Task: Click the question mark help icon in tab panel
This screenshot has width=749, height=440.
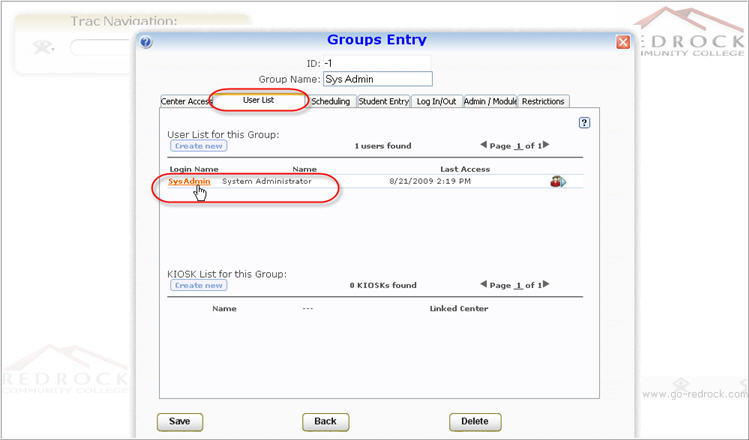Action: 584,122
